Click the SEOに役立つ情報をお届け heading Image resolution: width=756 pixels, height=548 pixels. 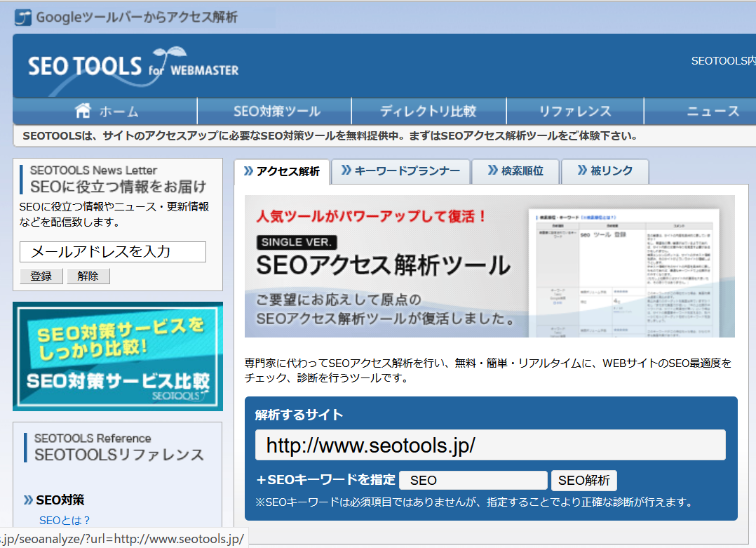118,187
